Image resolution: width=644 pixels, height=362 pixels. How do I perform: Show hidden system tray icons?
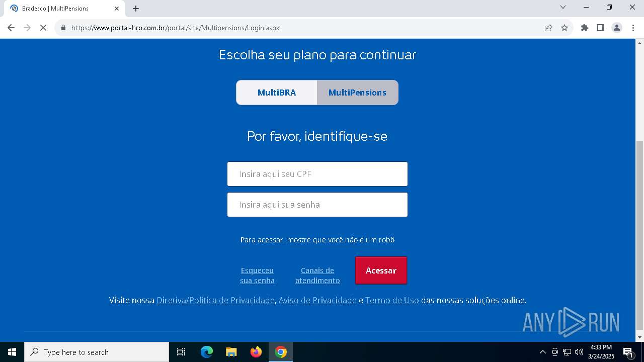(542, 352)
